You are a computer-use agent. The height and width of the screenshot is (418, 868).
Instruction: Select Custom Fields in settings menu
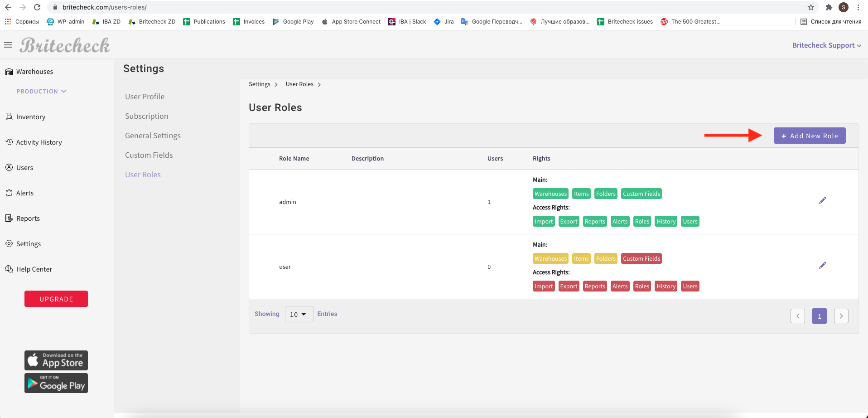click(149, 155)
